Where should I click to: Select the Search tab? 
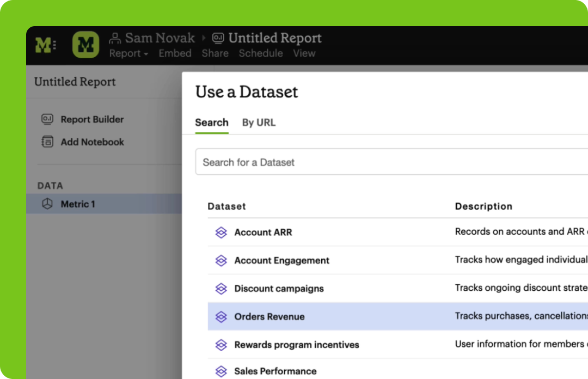212,123
